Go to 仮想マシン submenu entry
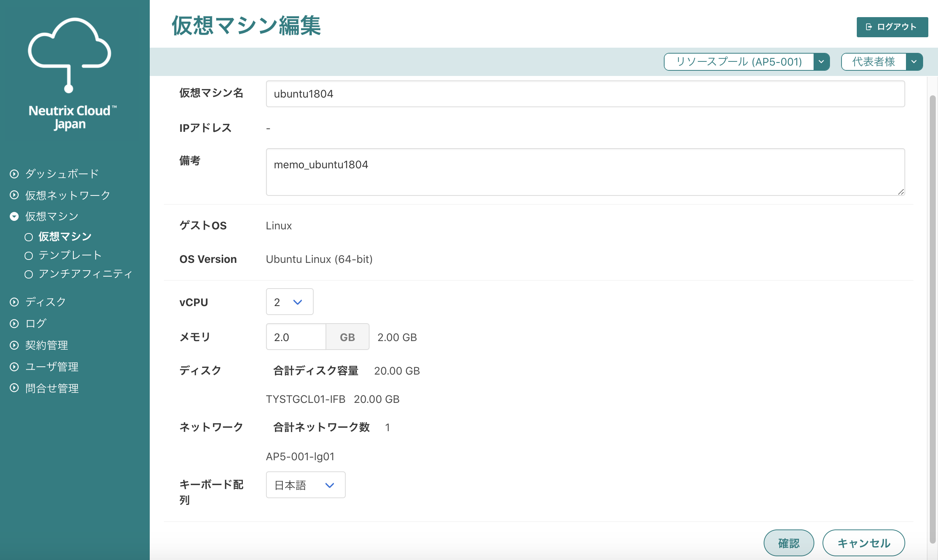The height and width of the screenshot is (560, 938). pos(65,236)
